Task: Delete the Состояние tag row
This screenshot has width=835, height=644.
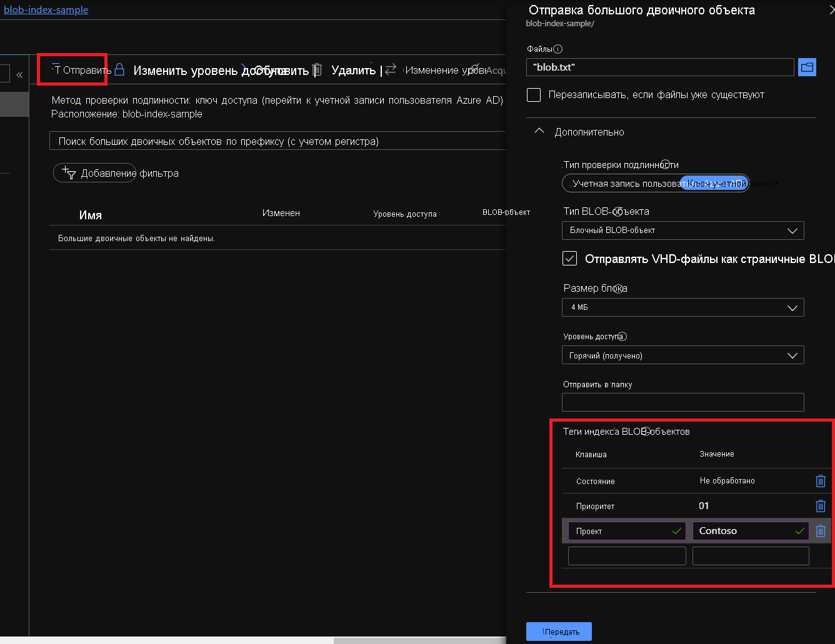Action: 821,481
